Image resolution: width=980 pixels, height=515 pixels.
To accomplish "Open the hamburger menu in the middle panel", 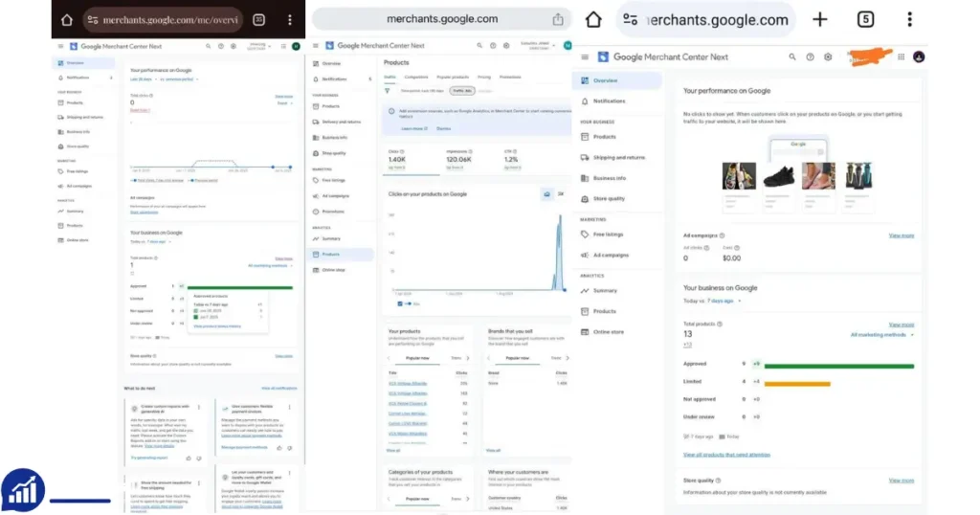I will 316,46.
